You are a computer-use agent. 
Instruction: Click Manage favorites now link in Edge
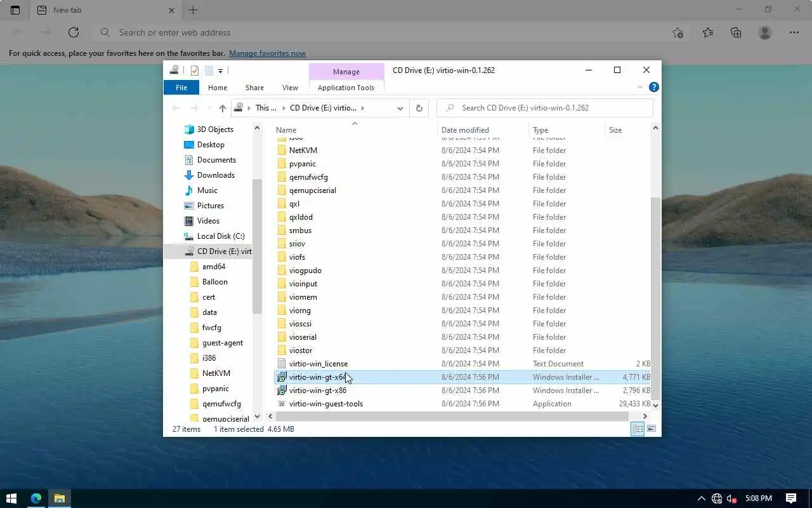tap(267, 53)
